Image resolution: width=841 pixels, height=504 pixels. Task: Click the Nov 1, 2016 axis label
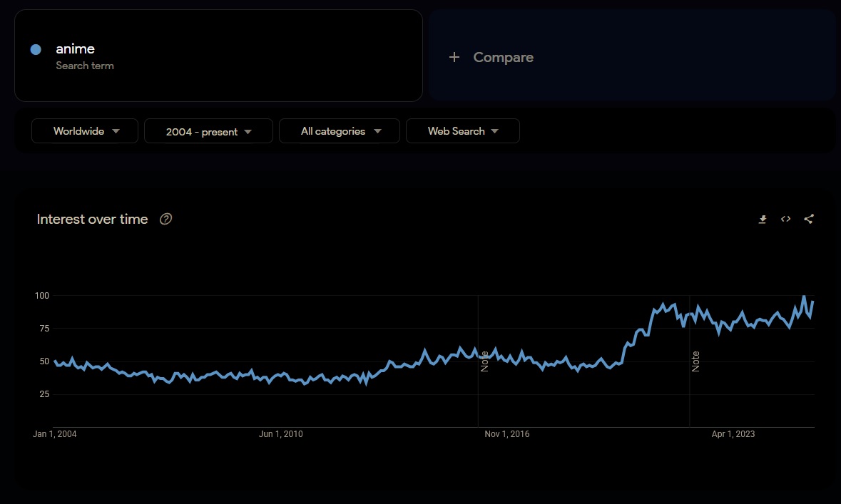pyautogui.click(x=507, y=433)
